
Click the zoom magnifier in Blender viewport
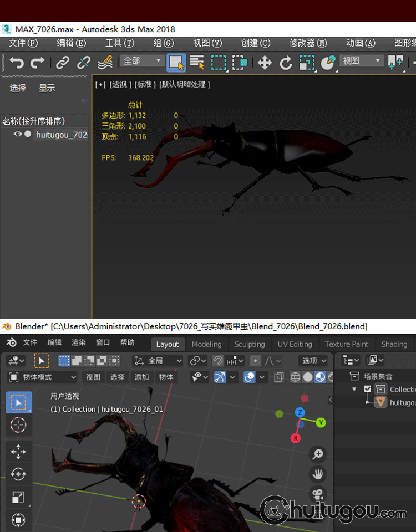click(x=318, y=454)
